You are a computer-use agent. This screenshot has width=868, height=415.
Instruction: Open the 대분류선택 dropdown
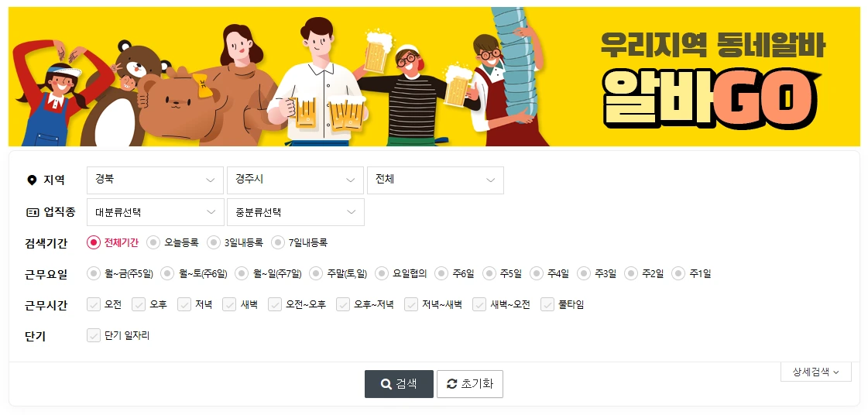155,212
